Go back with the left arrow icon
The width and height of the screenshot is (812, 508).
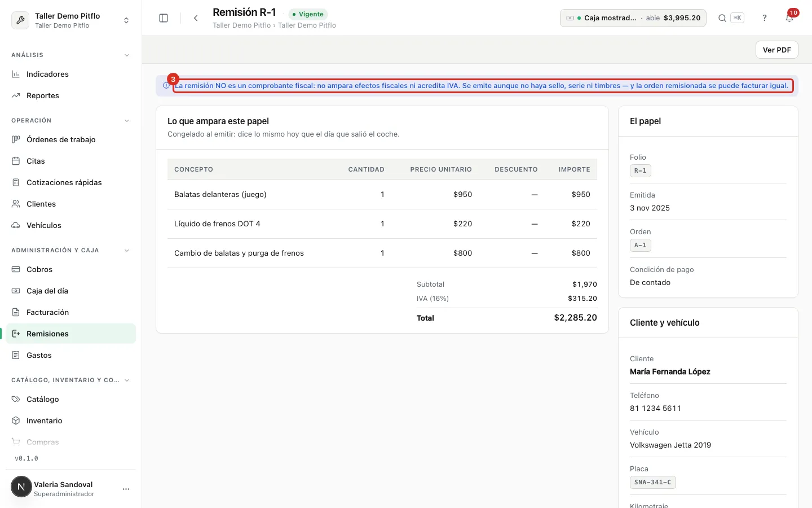(x=196, y=18)
